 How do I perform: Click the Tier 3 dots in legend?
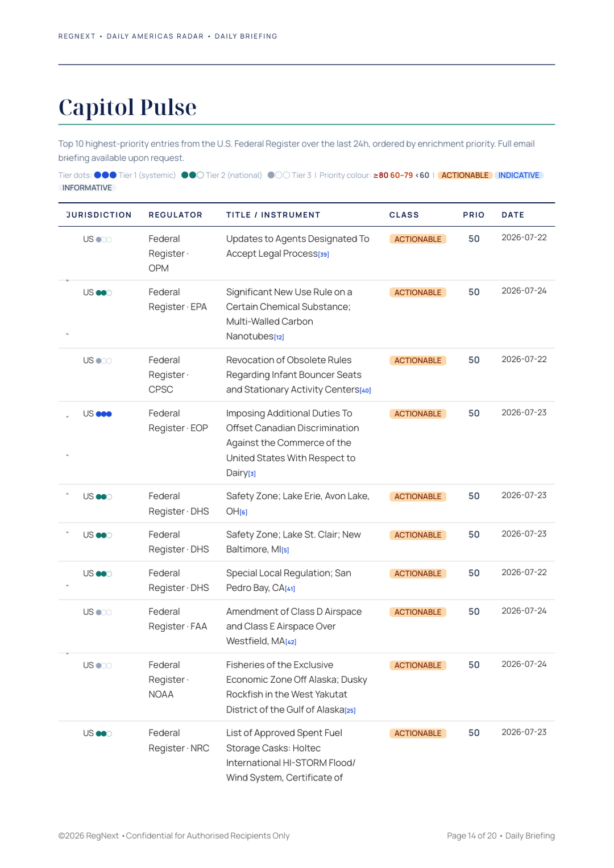click(279, 175)
